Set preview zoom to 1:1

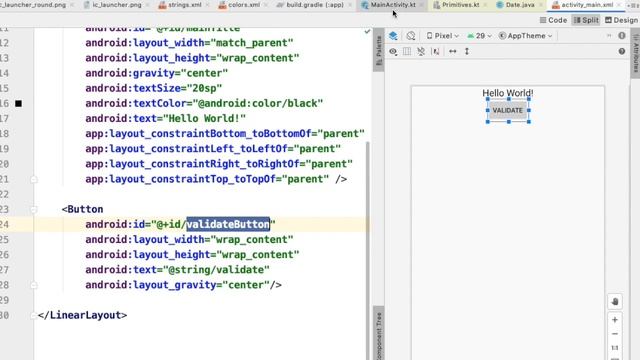click(615, 348)
